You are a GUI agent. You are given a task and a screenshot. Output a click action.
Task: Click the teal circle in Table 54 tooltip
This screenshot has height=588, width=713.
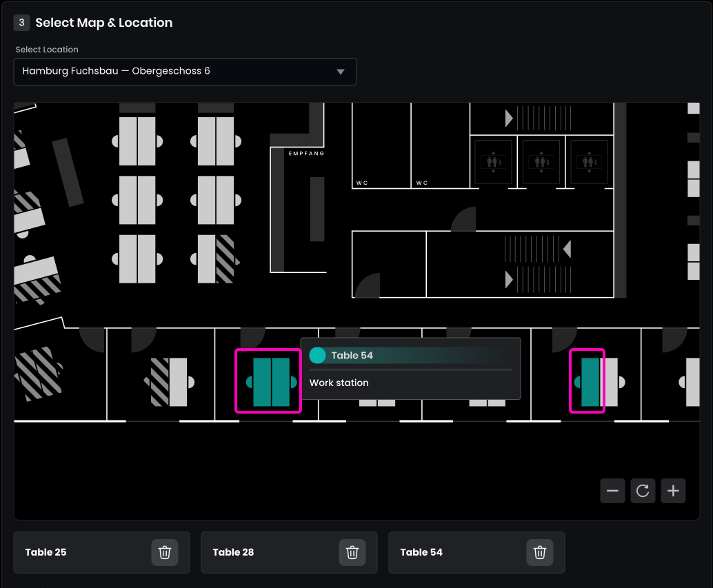click(x=317, y=355)
